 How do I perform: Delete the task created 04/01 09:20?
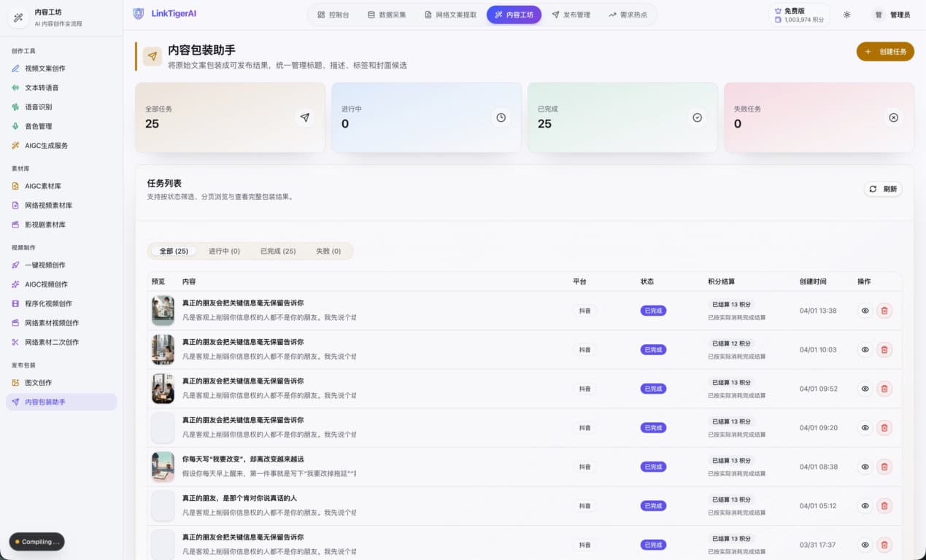[884, 428]
